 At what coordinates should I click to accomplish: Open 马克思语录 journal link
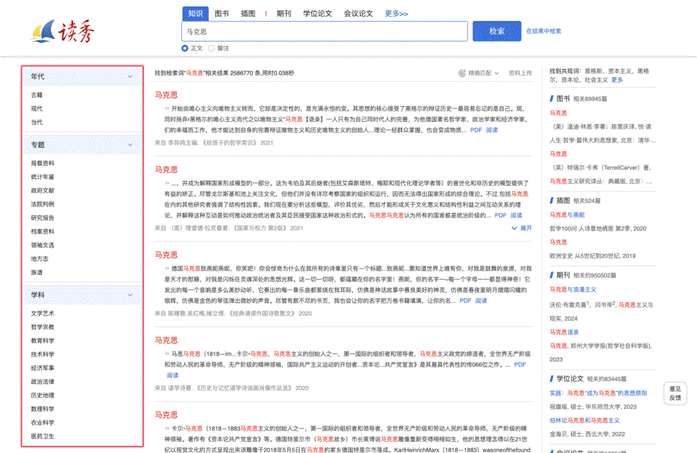point(564,332)
